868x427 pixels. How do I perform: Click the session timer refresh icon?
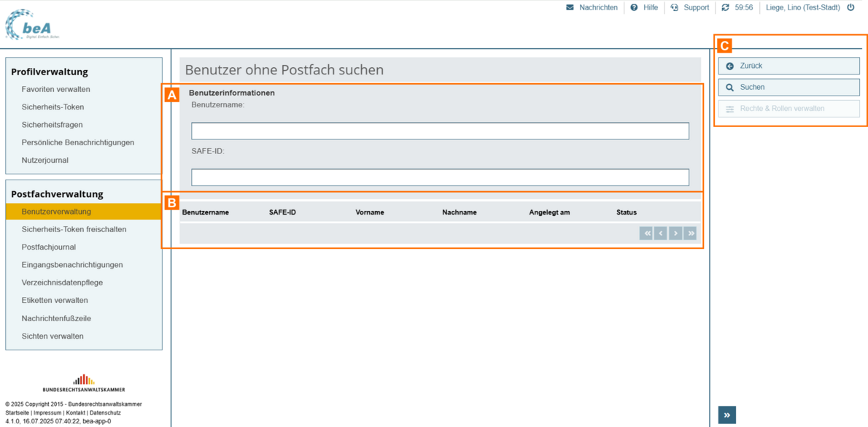(x=725, y=7)
